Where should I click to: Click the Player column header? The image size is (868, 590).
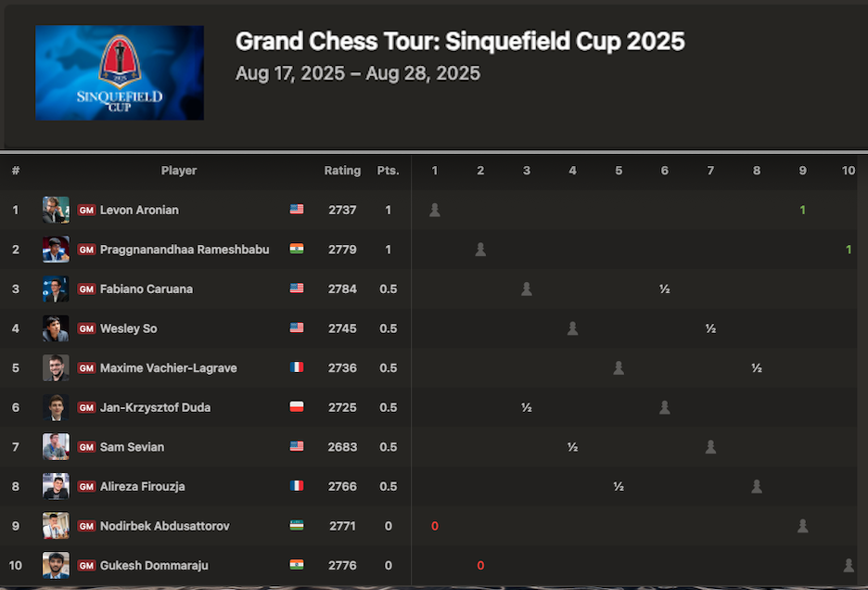pyautogui.click(x=179, y=171)
